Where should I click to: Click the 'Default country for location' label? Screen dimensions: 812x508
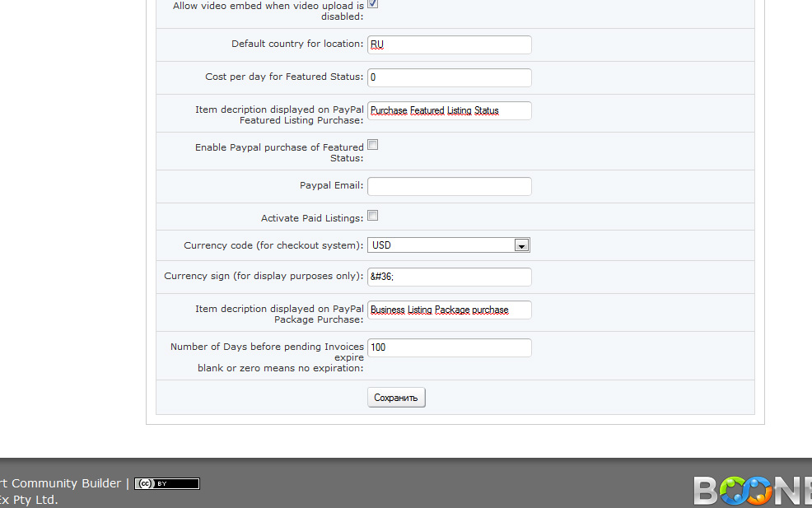(296, 44)
